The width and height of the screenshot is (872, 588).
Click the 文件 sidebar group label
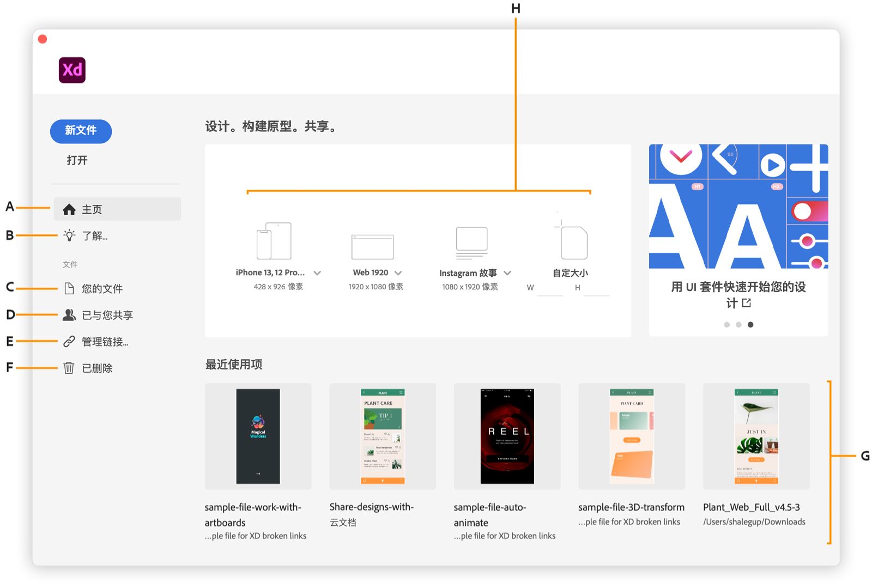point(70,264)
